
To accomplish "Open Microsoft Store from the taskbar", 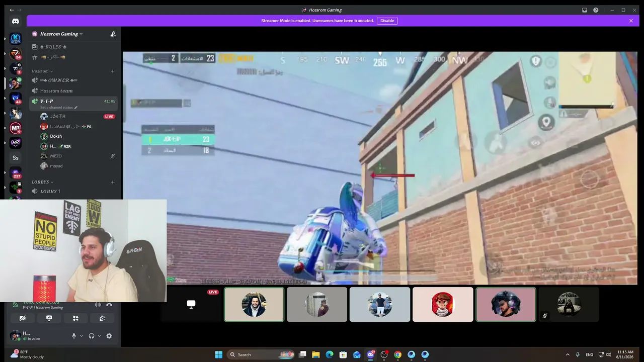I will 343,354.
